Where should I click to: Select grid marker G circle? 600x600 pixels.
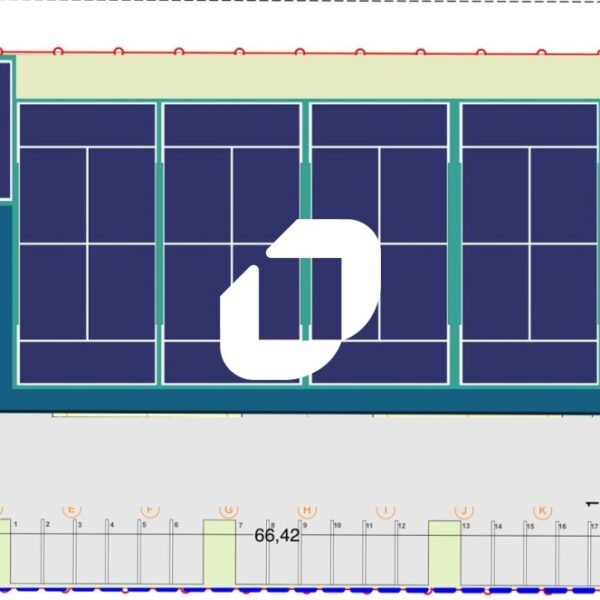point(228,509)
